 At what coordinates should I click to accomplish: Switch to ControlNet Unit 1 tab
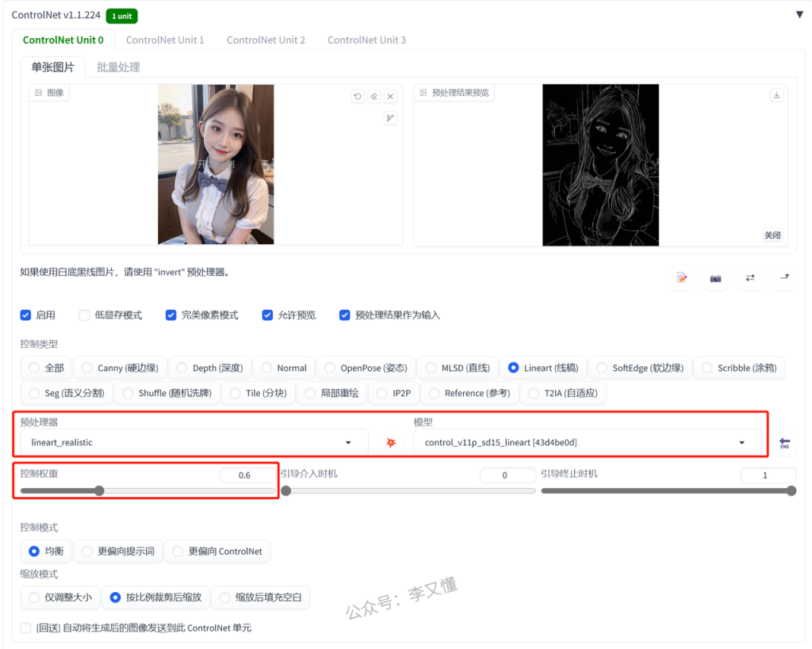tap(165, 40)
